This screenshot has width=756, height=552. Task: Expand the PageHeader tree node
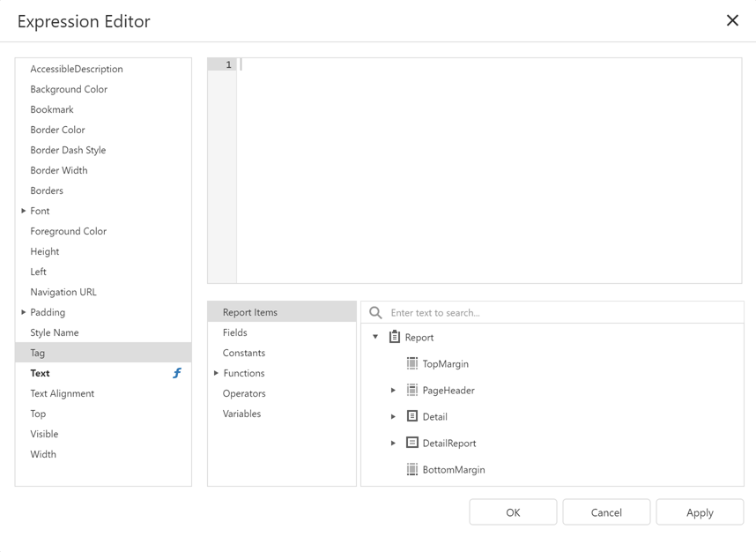393,390
